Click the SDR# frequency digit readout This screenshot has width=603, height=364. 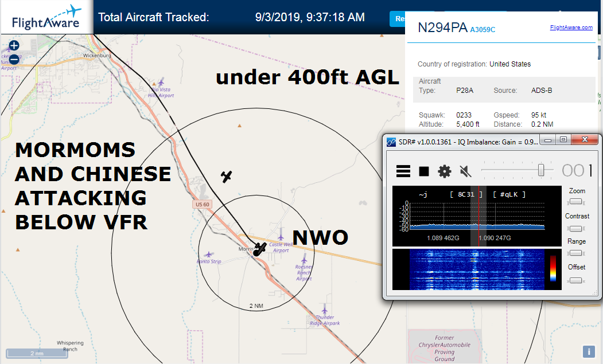point(577,170)
